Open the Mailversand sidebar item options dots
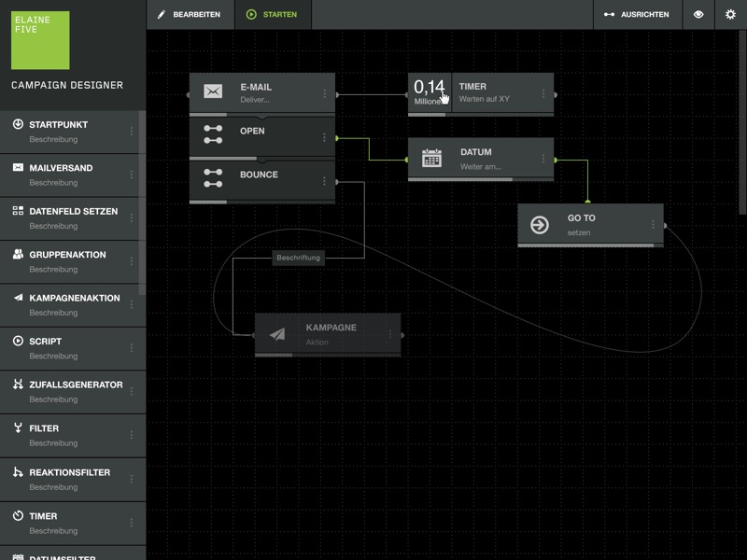747x560 pixels. [132, 175]
